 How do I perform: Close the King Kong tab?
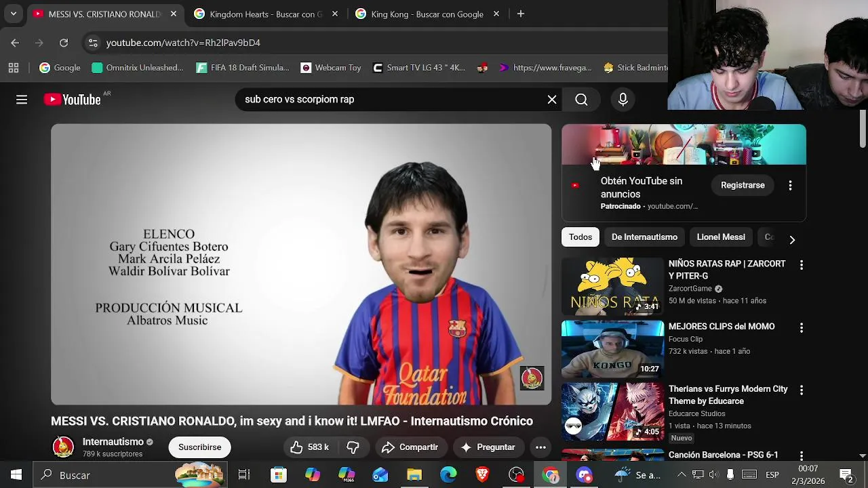[x=496, y=14]
